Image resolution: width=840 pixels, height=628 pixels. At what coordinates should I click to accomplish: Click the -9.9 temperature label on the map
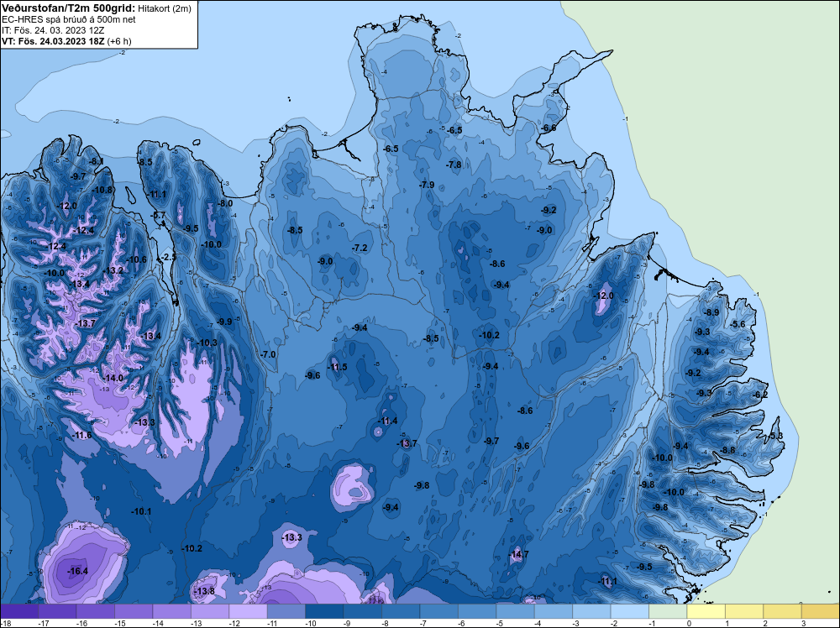pyautogui.click(x=225, y=322)
